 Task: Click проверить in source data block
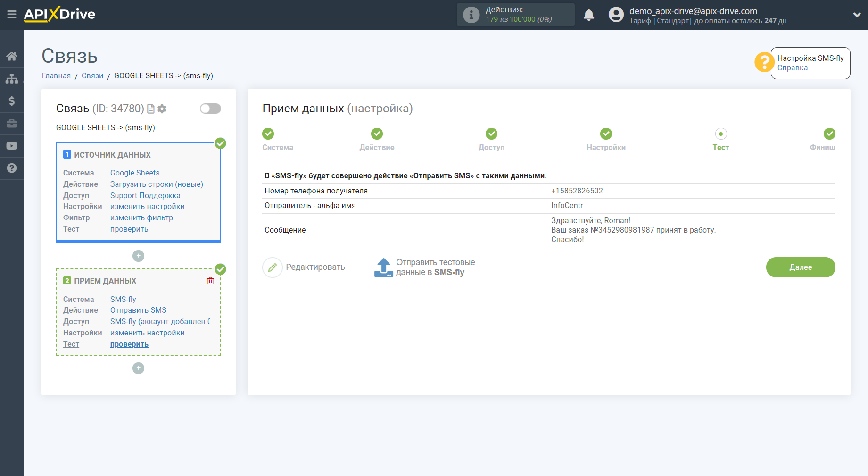129,229
